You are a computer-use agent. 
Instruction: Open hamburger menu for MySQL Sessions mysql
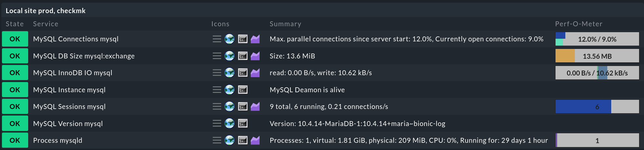click(x=217, y=106)
